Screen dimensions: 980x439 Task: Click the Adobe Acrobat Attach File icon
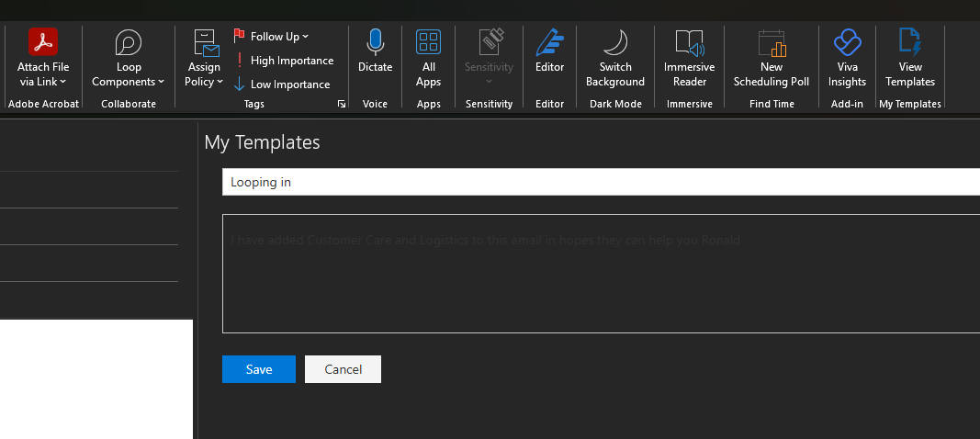[43, 42]
